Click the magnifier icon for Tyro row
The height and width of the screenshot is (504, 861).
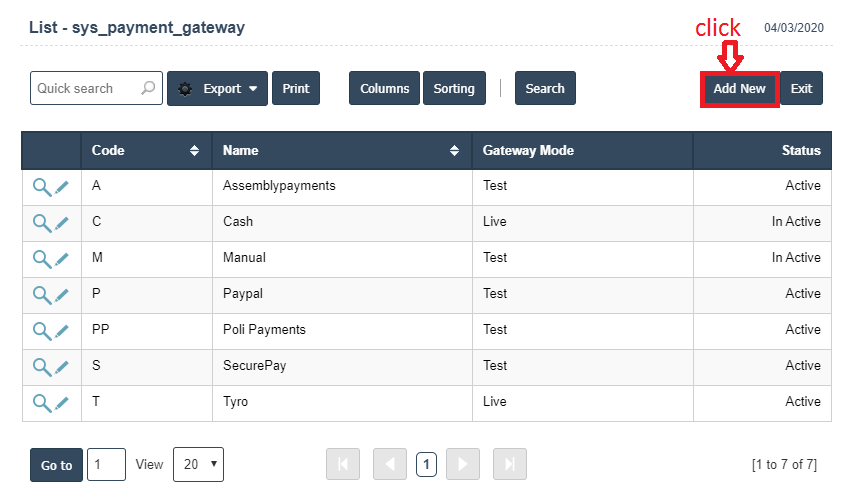(x=42, y=403)
